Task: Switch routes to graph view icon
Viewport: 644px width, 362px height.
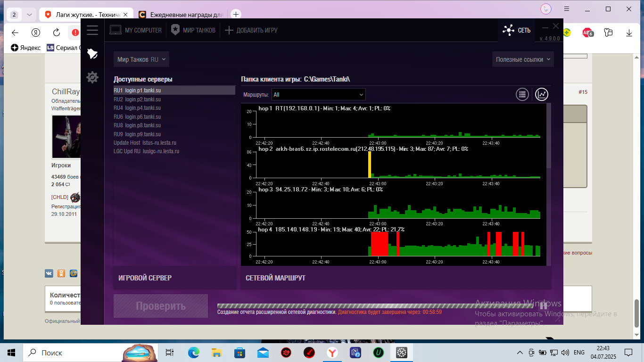Action: (x=542, y=94)
